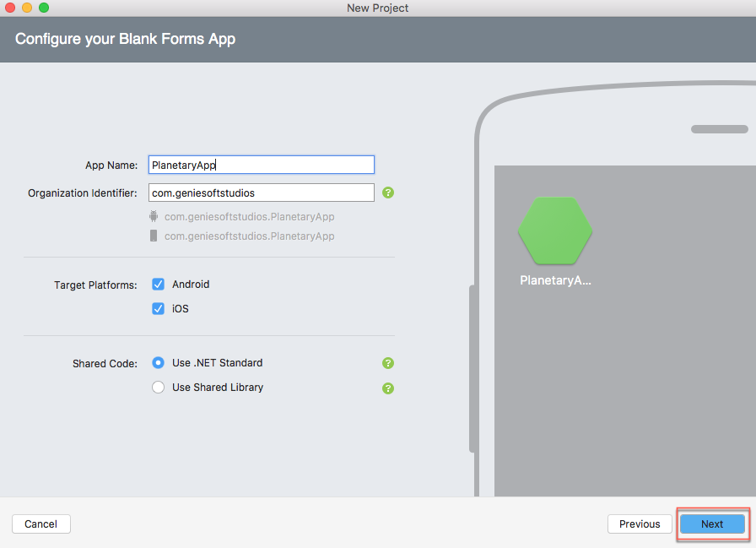
Task: Click the Target Platforms label
Action: point(95,285)
